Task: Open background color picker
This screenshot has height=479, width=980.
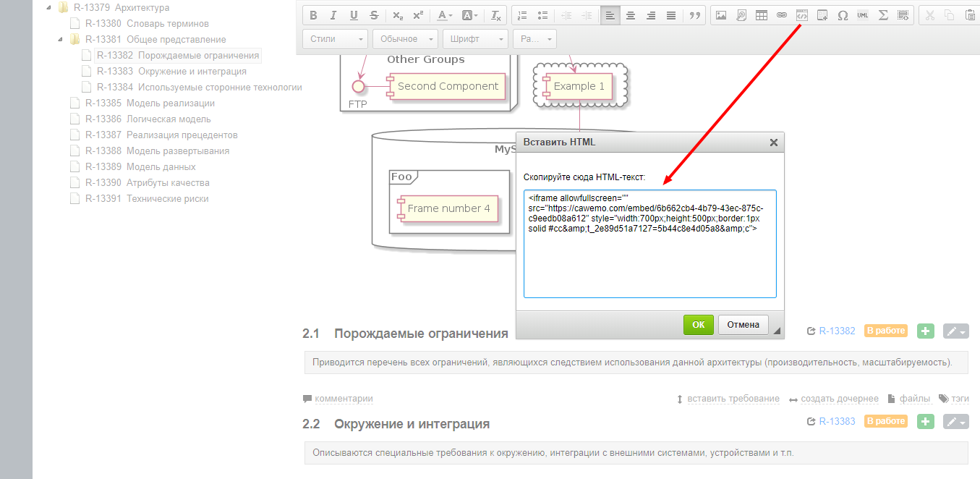Action: [x=469, y=15]
